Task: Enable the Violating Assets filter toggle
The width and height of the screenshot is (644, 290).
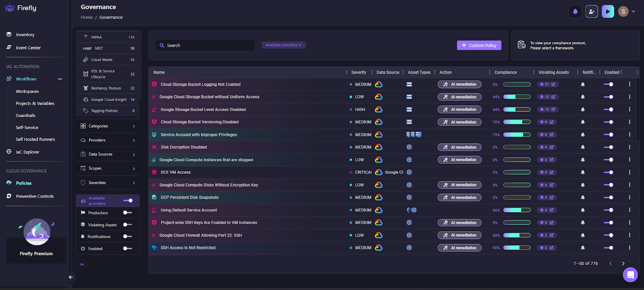Action: (x=128, y=225)
